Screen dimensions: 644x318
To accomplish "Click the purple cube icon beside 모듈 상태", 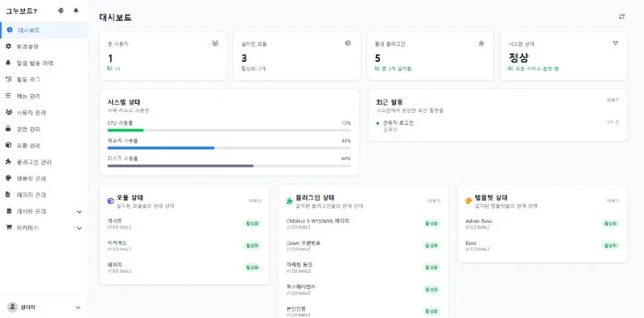I will [110, 201].
